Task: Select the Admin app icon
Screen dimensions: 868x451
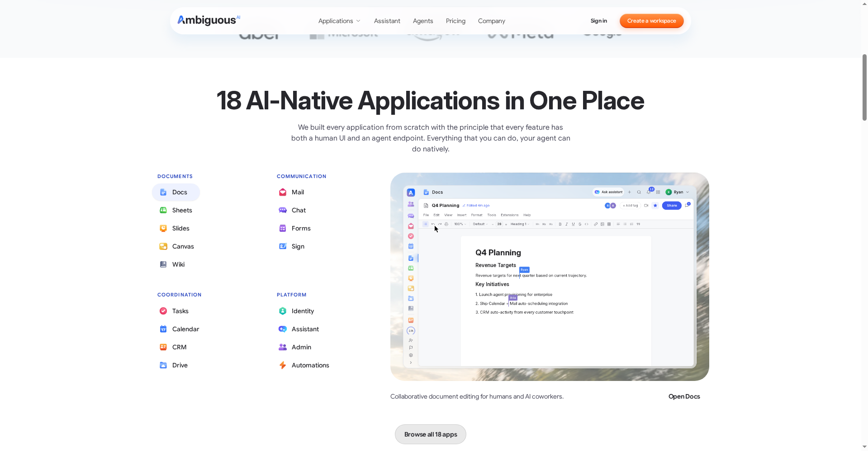Action: tap(283, 347)
